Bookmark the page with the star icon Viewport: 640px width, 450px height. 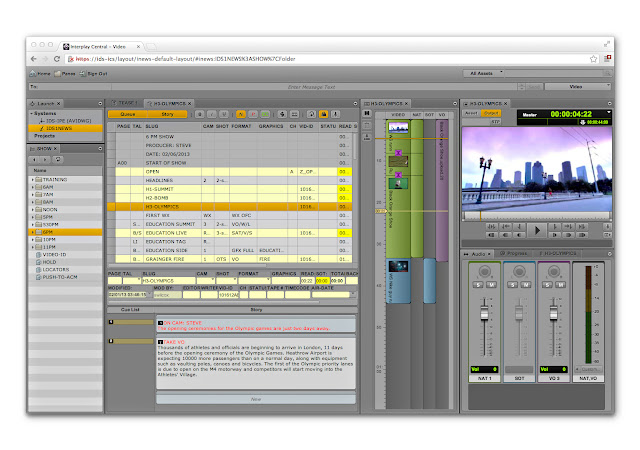pyautogui.click(x=593, y=59)
